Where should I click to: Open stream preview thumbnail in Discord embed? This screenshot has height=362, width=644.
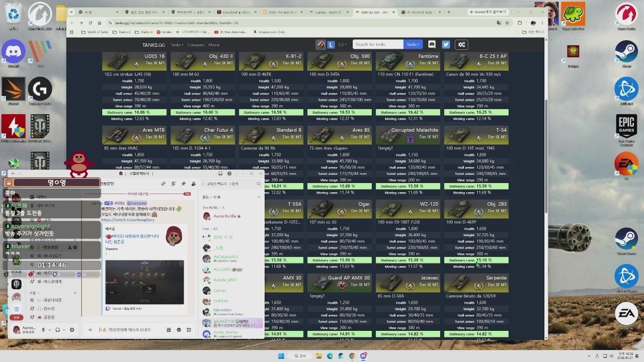click(x=144, y=282)
